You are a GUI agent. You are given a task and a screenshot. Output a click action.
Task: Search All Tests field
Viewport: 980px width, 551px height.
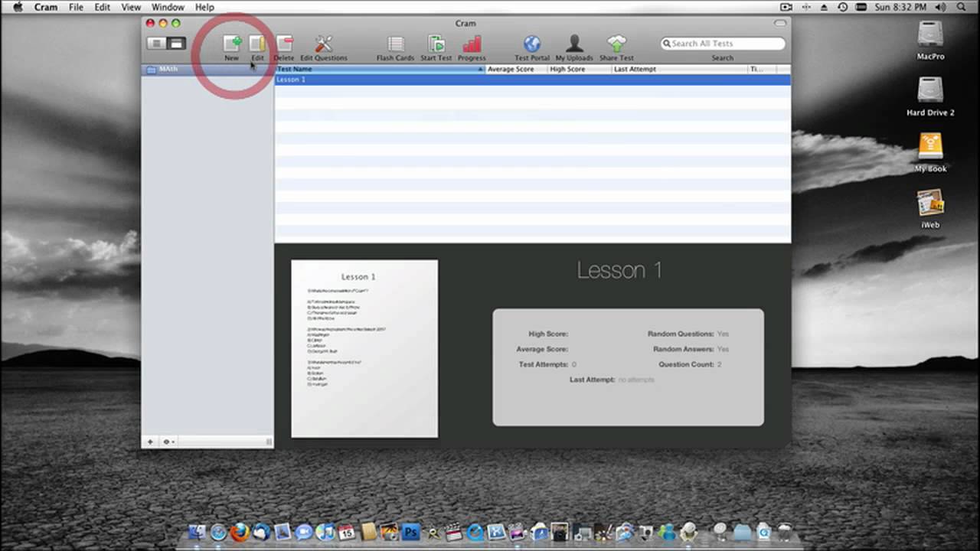tap(724, 44)
